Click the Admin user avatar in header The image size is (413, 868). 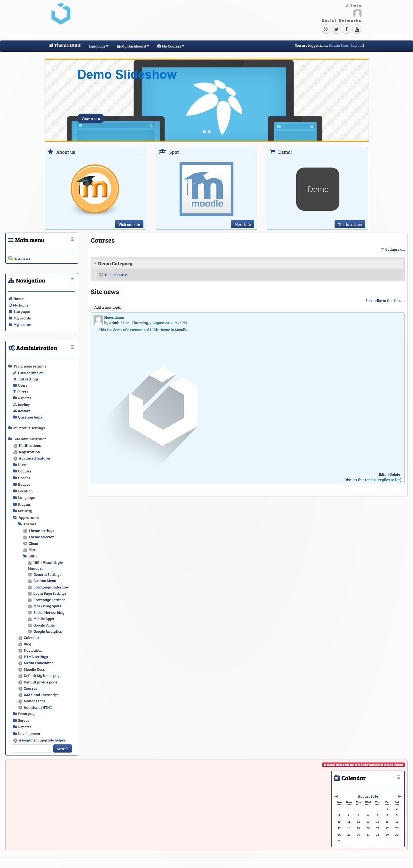(x=357, y=13)
